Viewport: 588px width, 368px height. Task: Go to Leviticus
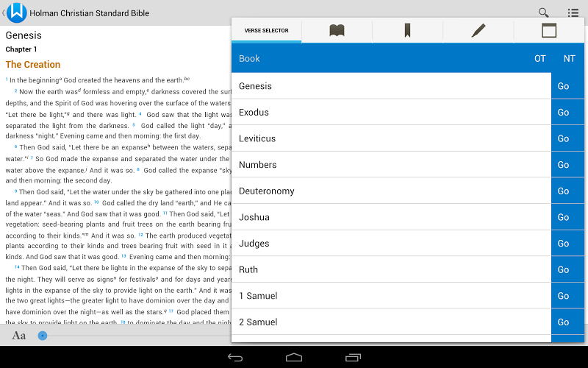(567, 138)
